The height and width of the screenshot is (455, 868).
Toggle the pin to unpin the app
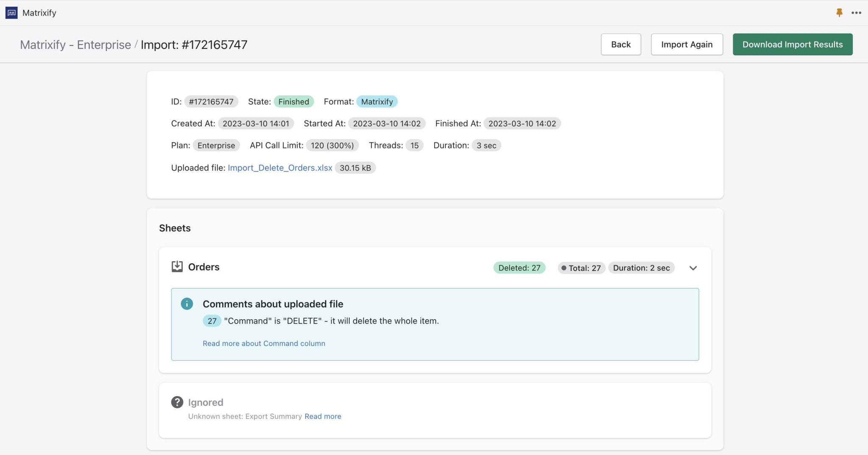840,13
